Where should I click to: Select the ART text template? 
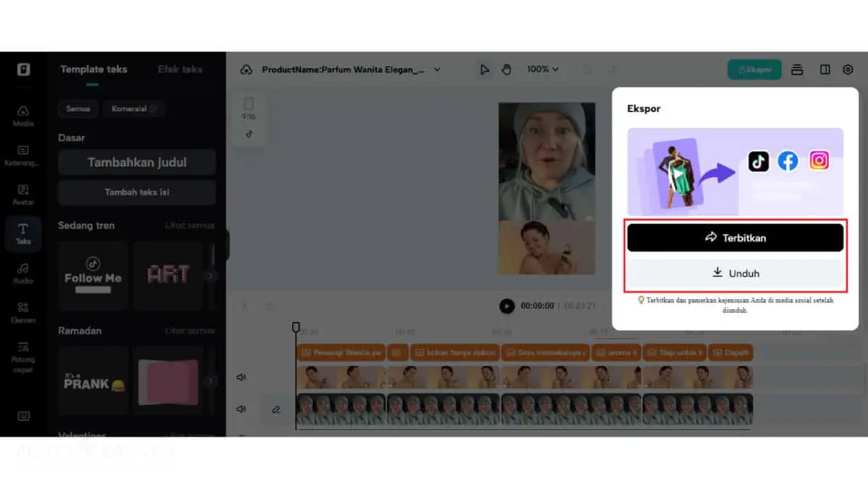[x=168, y=276]
